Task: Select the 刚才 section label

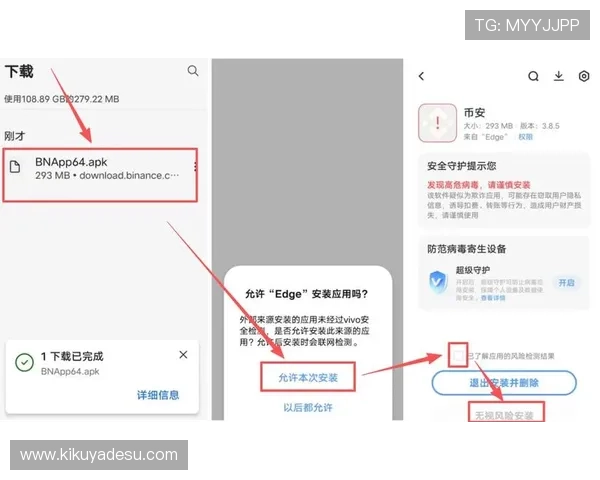Action: 15,136
